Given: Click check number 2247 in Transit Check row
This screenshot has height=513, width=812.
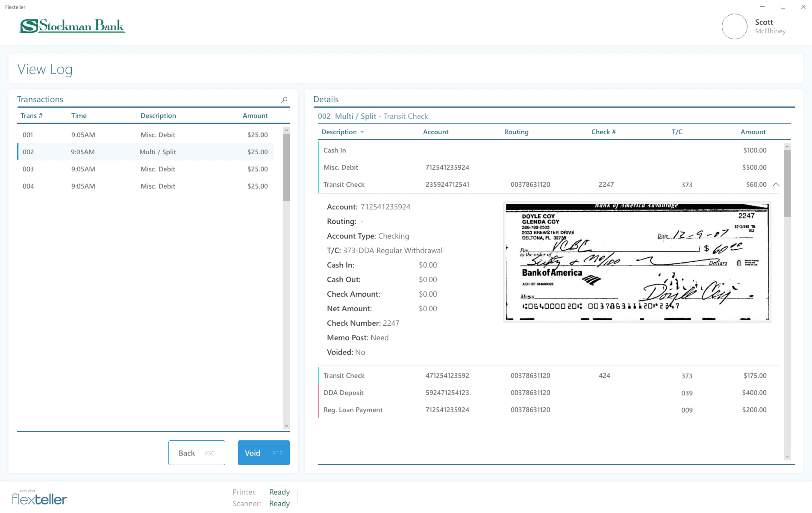Looking at the screenshot, I should coord(606,185).
